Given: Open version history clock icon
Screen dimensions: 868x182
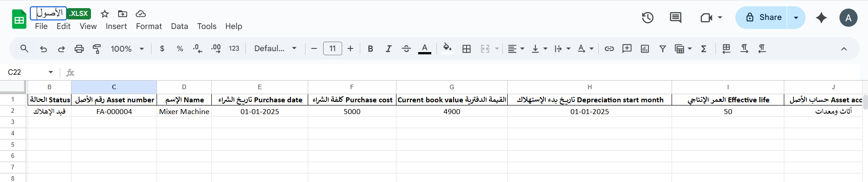Looking at the screenshot, I should [648, 18].
